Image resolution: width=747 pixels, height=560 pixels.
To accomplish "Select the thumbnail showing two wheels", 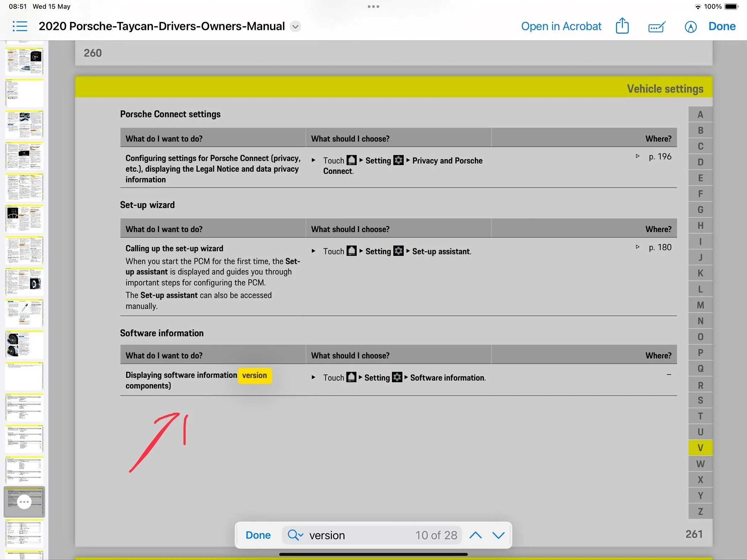I will [x=24, y=344].
